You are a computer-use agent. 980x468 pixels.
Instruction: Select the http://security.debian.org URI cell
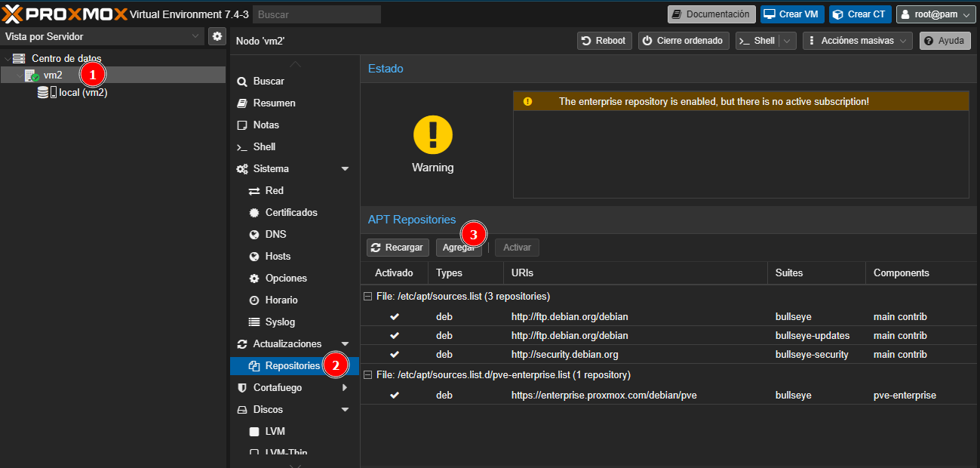tap(565, 355)
